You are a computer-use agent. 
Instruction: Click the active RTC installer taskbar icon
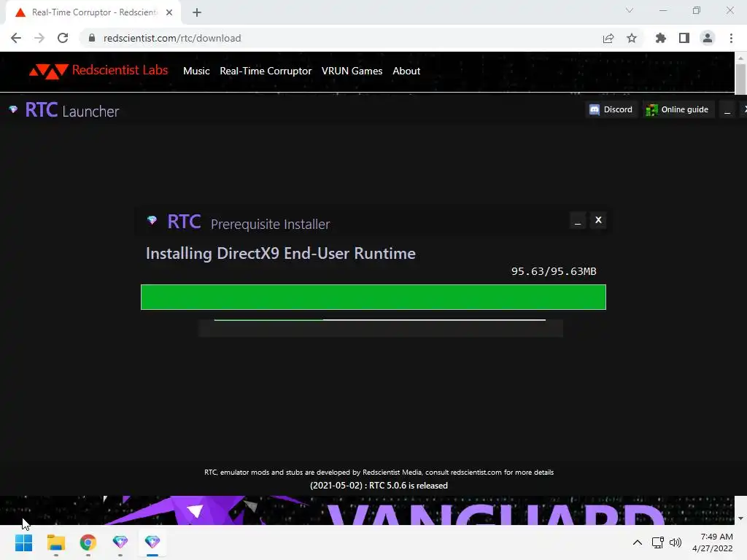[x=152, y=542]
